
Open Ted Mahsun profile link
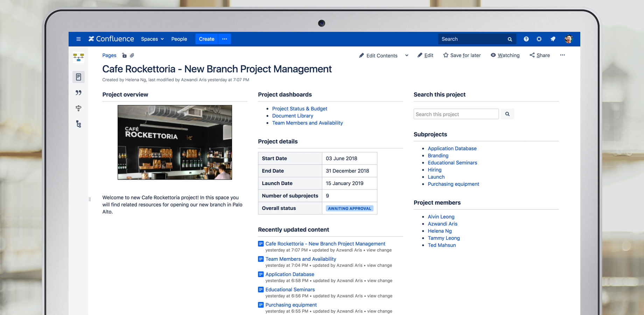tap(442, 245)
